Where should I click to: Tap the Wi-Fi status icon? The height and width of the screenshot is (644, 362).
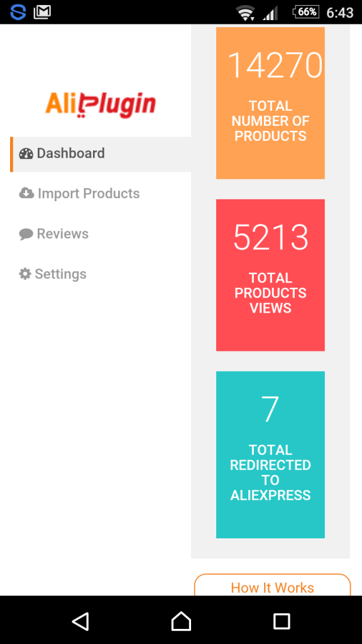click(x=246, y=13)
